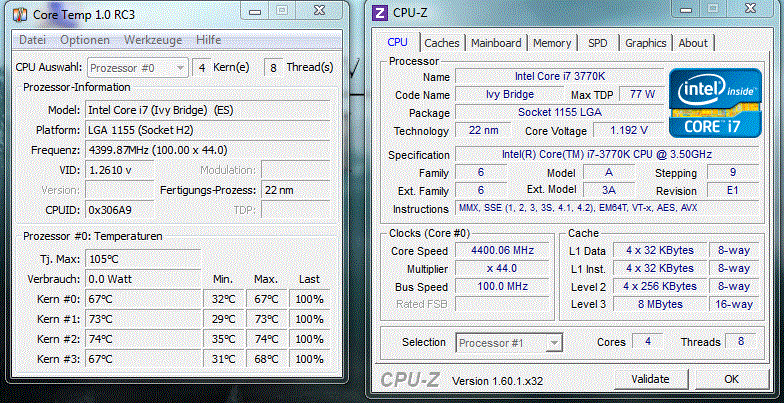
Task: Click the Intel Core i7 logo badge
Action: 716,103
